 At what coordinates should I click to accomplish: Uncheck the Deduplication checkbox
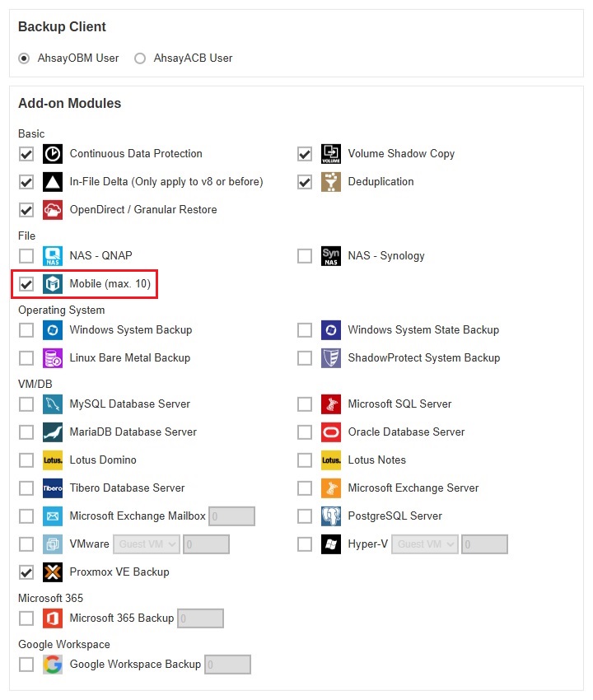(305, 182)
